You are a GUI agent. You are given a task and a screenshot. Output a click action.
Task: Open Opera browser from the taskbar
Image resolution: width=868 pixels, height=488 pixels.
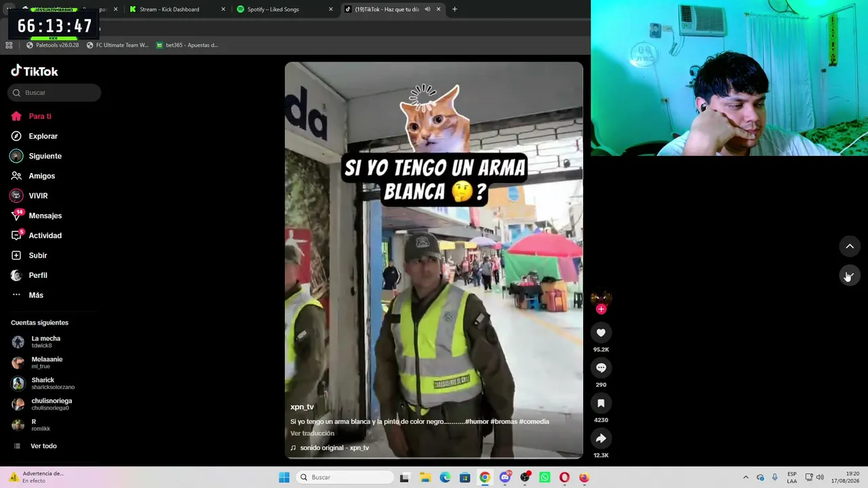(x=564, y=477)
